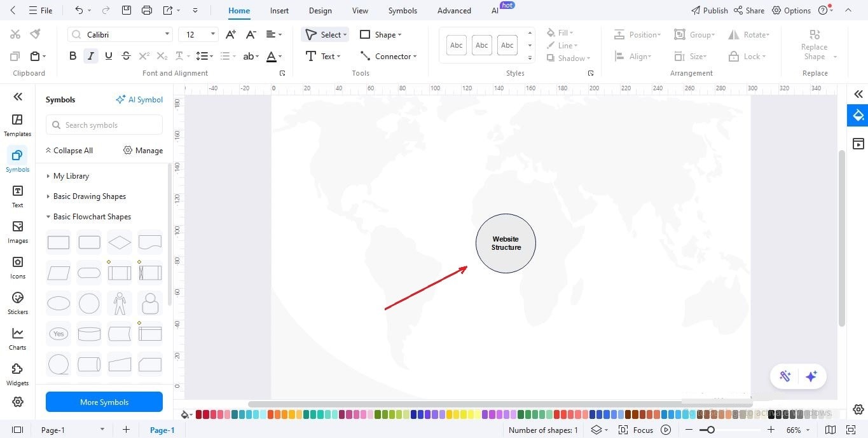
Task: Click the sidebar settings gear icon
Action: (x=18, y=402)
